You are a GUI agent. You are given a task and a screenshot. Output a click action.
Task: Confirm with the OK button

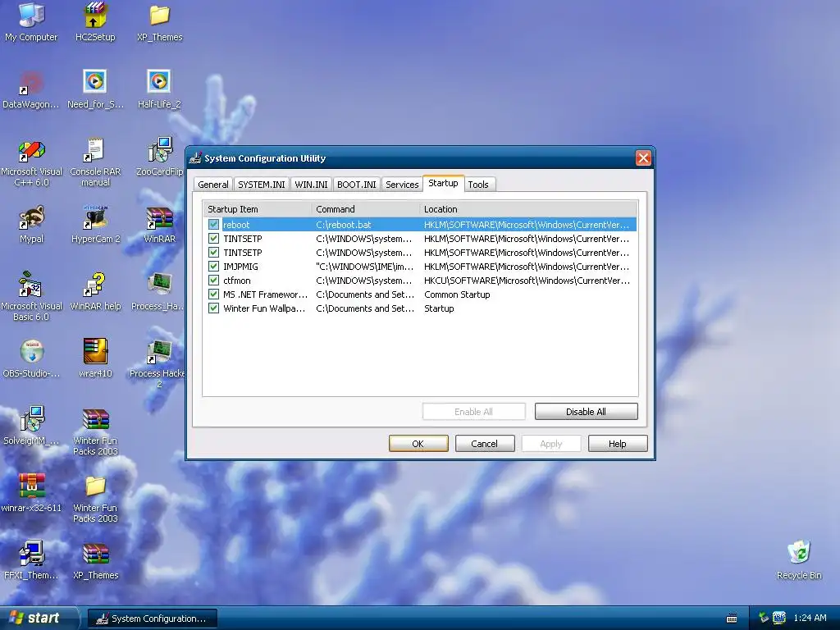418,444
